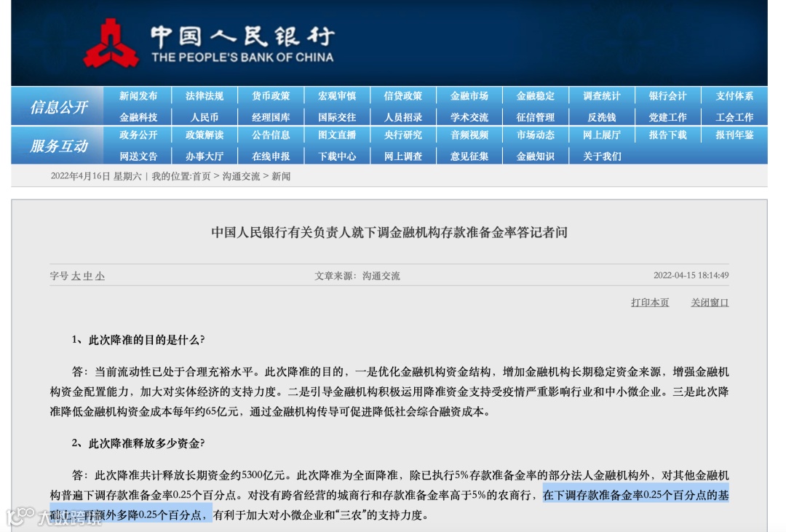Select 网上调查 navigation item
The image size is (786, 532).
(403, 156)
